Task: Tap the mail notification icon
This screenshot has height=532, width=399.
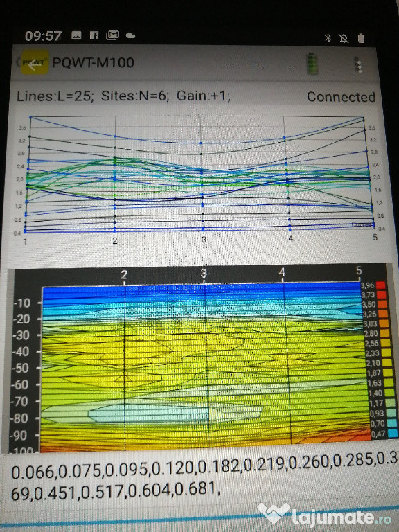Action: (112, 35)
